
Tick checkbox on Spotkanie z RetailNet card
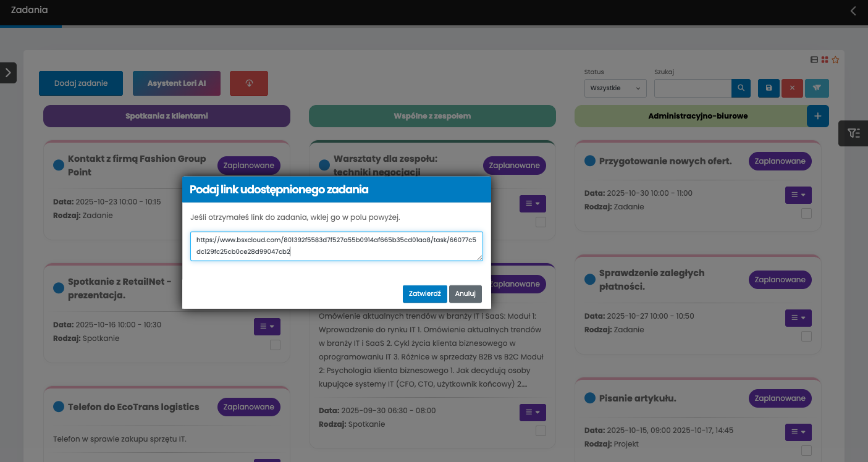275,345
